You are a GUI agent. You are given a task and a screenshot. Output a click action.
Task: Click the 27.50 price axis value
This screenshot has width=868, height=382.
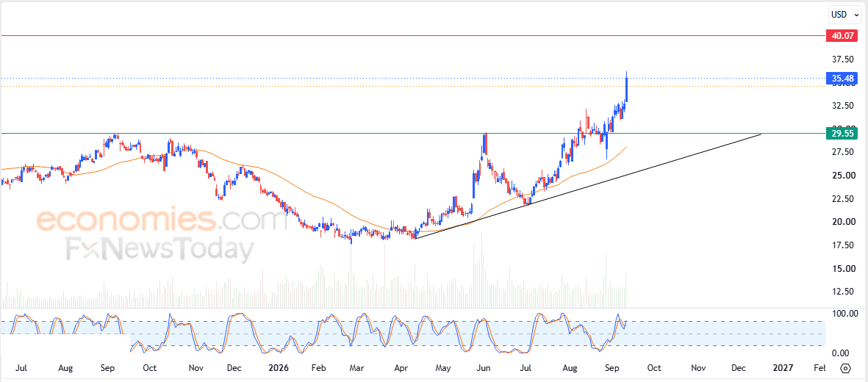click(x=842, y=151)
